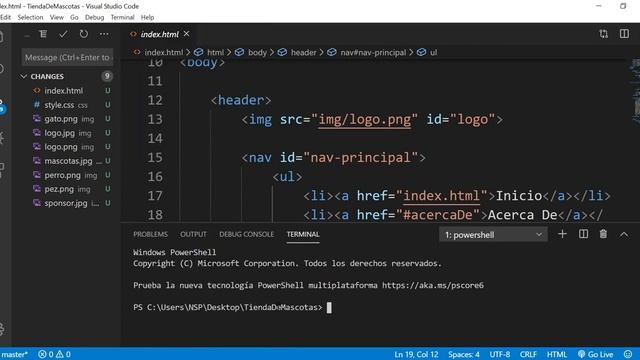Click line number 14 in the gutter
The height and width of the screenshot is (360, 640).
point(155,138)
